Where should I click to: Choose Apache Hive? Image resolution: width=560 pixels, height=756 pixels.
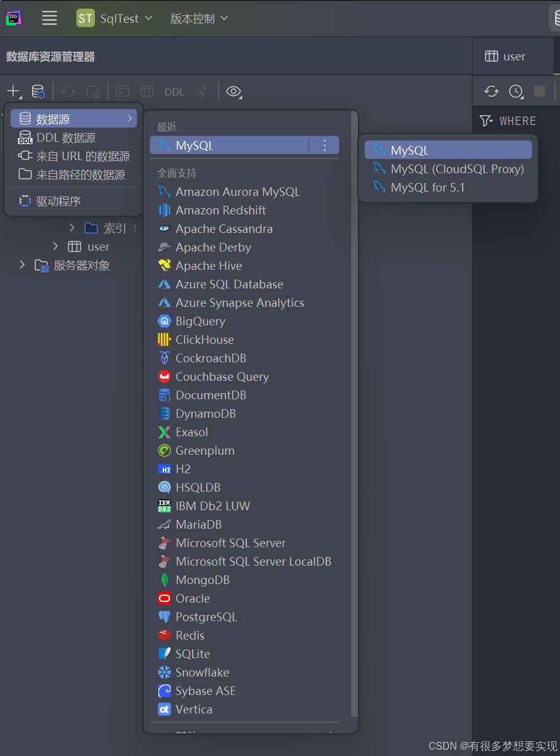(x=244, y=266)
